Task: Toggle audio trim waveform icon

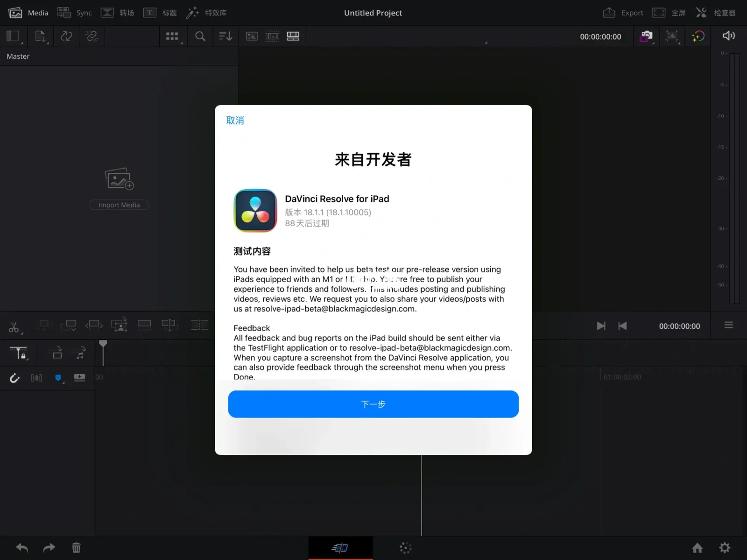Action: pos(36,378)
